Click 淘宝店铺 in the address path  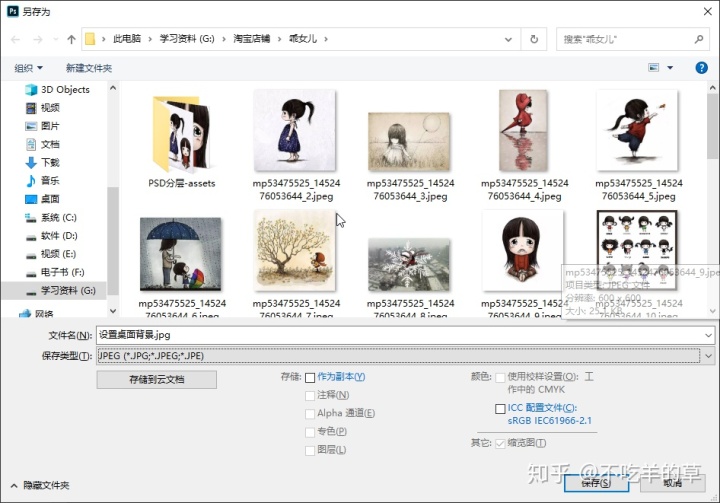tap(251, 39)
